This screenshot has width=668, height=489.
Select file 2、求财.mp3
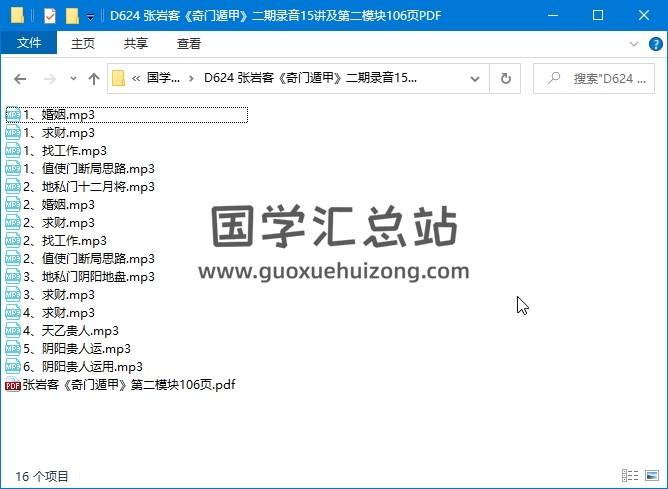pyautogui.click(x=59, y=223)
